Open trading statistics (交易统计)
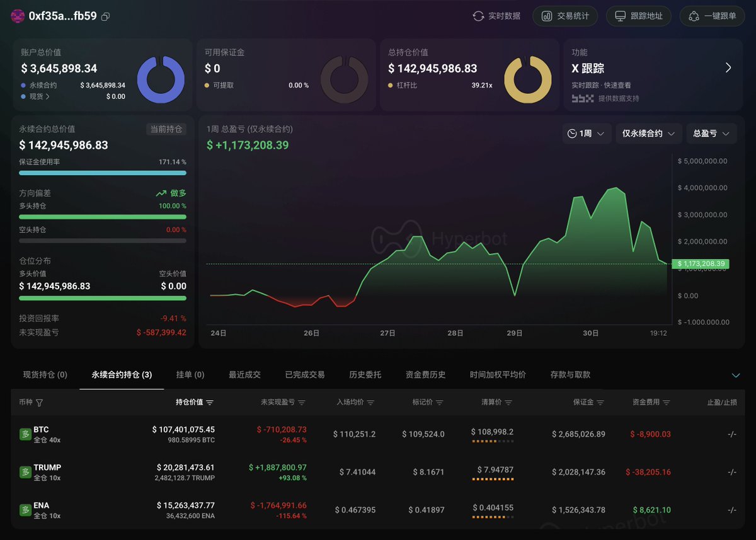Viewport: 756px width, 540px height. click(x=566, y=16)
